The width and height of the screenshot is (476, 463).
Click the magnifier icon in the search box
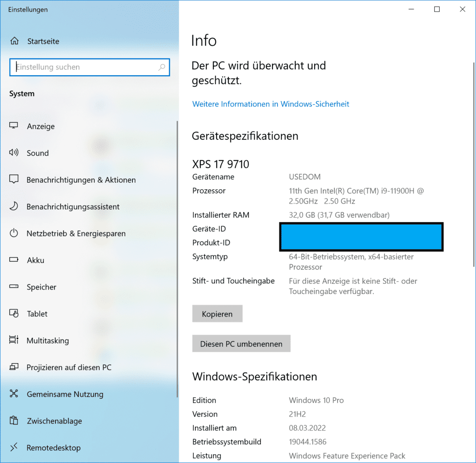162,67
